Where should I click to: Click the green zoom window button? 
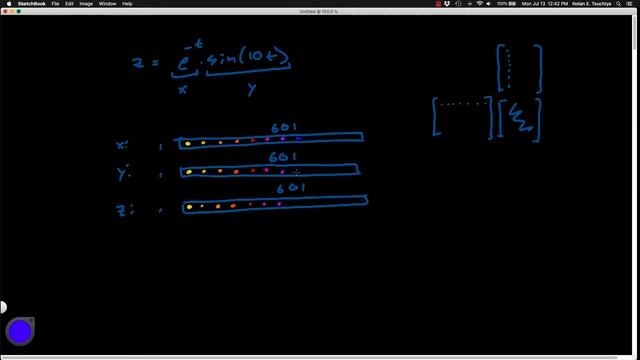[18, 11]
